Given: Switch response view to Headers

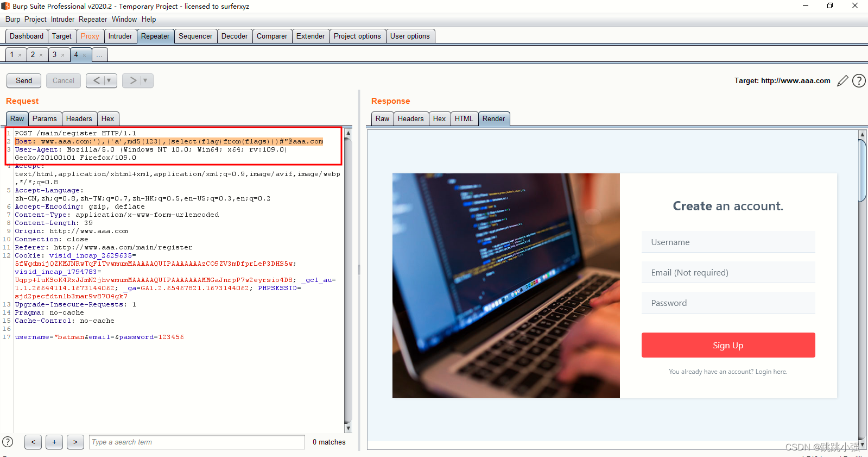Looking at the screenshot, I should pyautogui.click(x=411, y=118).
